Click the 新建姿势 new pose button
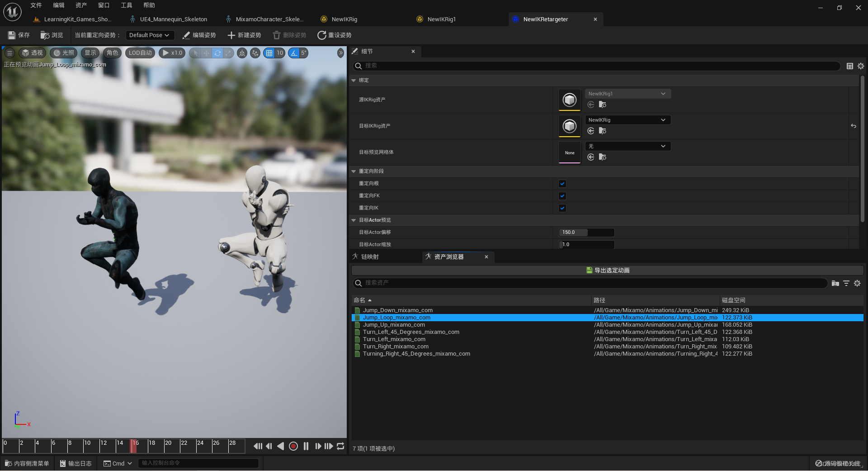 pos(244,35)
